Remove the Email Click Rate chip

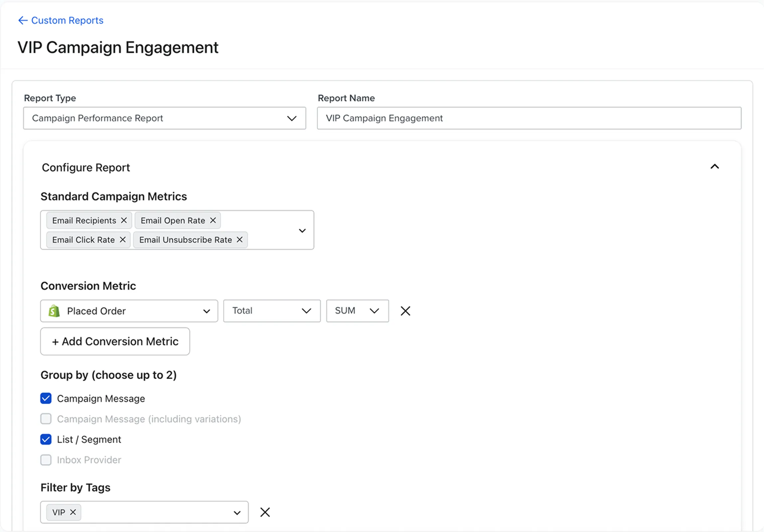[122, 240]
